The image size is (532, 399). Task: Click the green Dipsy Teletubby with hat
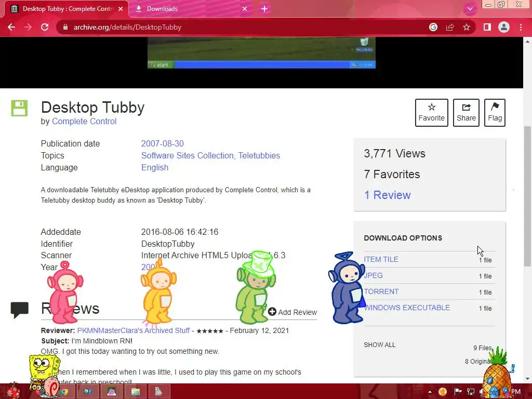click(257, 287)
